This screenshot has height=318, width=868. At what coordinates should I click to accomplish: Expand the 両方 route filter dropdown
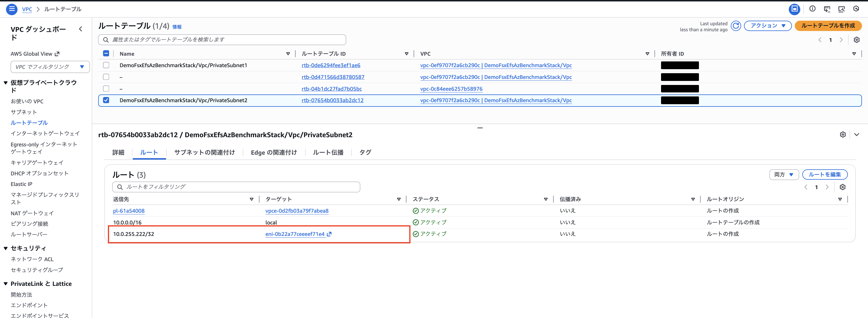[784, 174]
